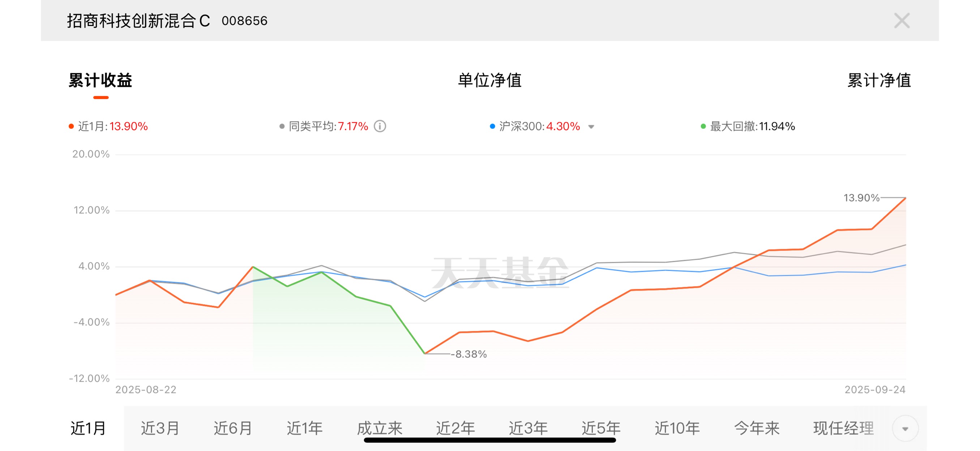Image resolution: width=980 pixels, height=451 pixels.
Task: Close the fund chart panel
Action: (x=901, y=21)
